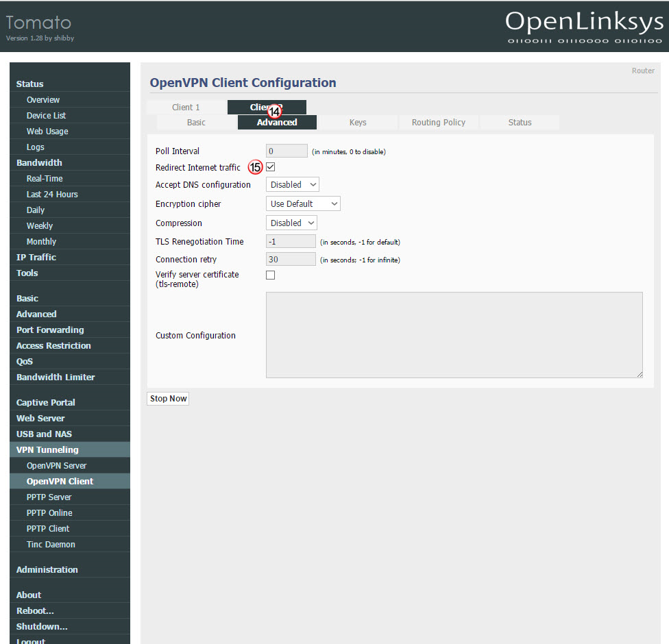Open Captive Portal in the sidebar
Viewport: 669px width, 644px height.
click(x=70, y=402)
